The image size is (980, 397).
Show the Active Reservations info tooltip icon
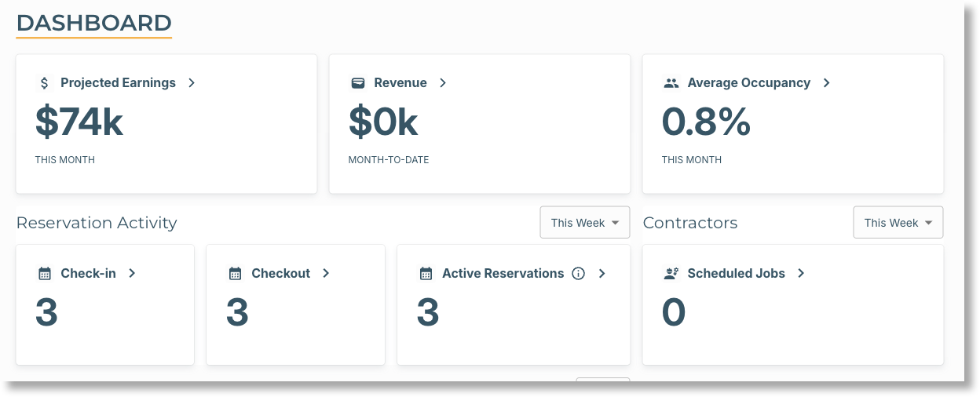(x=579, y=274)
